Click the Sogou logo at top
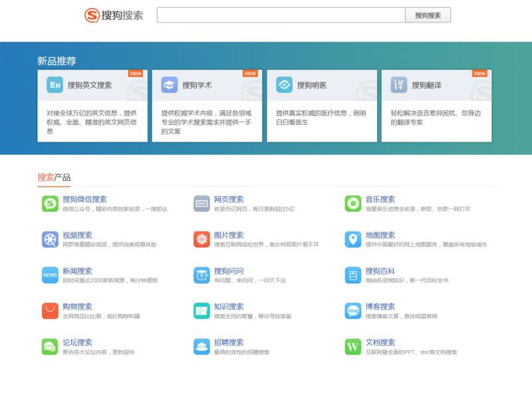Screen dimensions: 532x398 114,15
